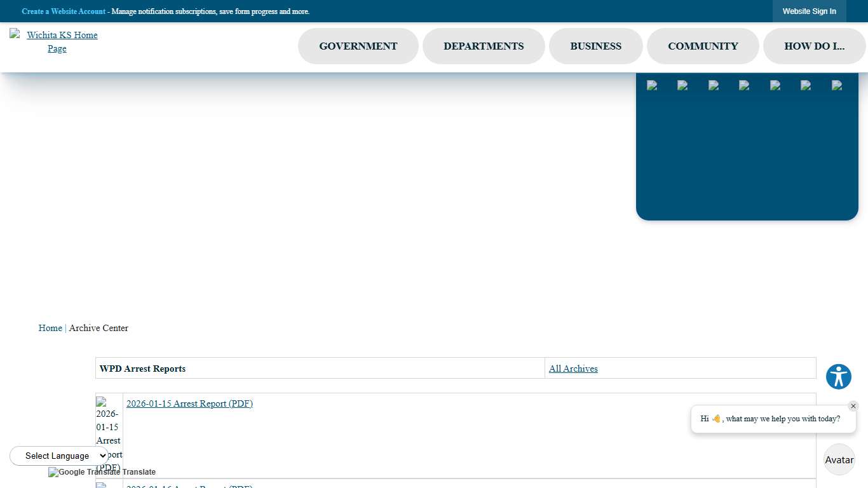
Task: Open the 2026-01-15 Arrest Report PDF link
Action: pyautogui.click(x=189, y=403)
